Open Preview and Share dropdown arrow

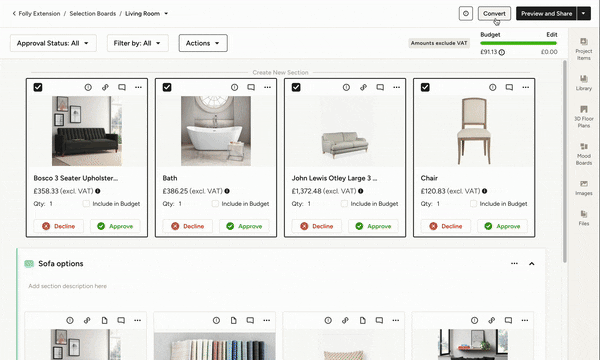[x=583, y=13]
